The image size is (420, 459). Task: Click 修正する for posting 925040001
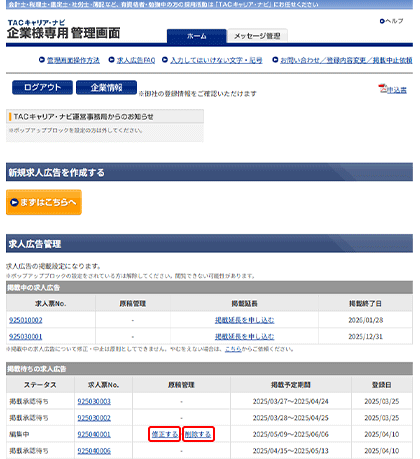pyautogui.click(x=165, y=434)
